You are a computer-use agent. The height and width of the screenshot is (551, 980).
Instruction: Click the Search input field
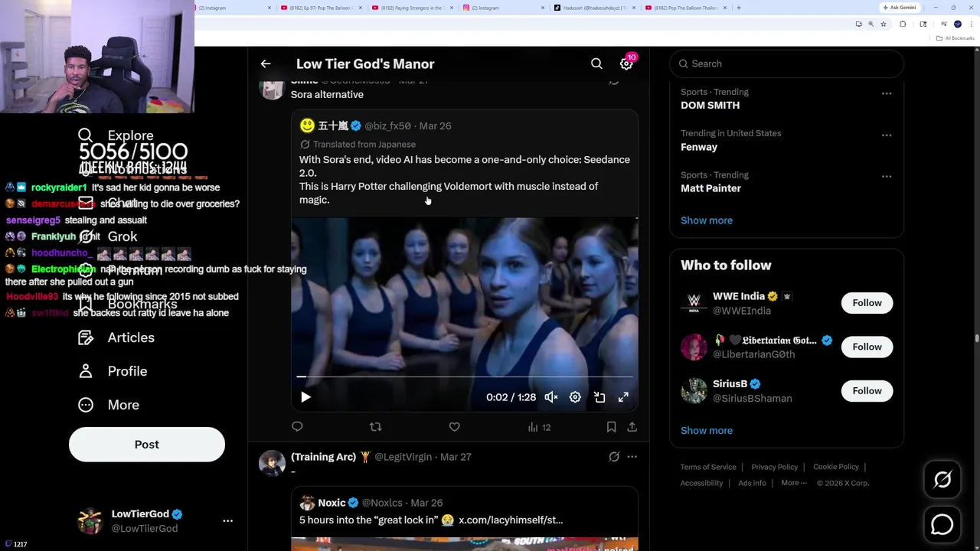point(787,64)
